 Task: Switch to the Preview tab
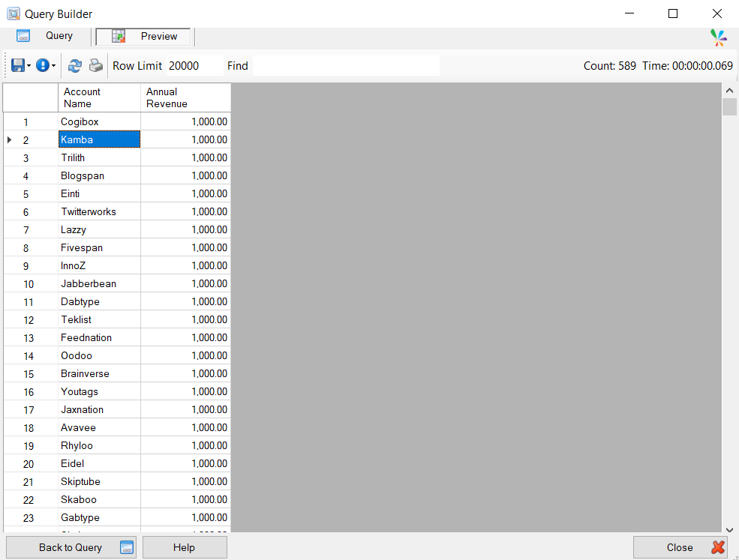(x=143, y=36)
